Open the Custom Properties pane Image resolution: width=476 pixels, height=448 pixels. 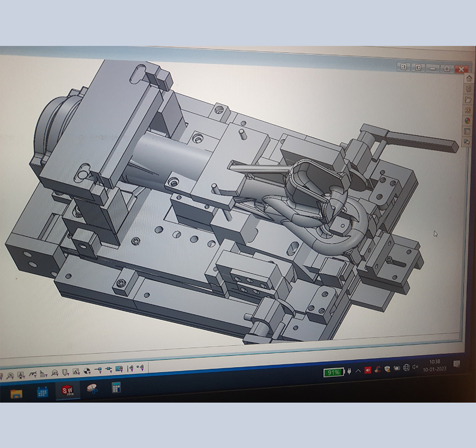pyautogui.click(x=467, y=132)
